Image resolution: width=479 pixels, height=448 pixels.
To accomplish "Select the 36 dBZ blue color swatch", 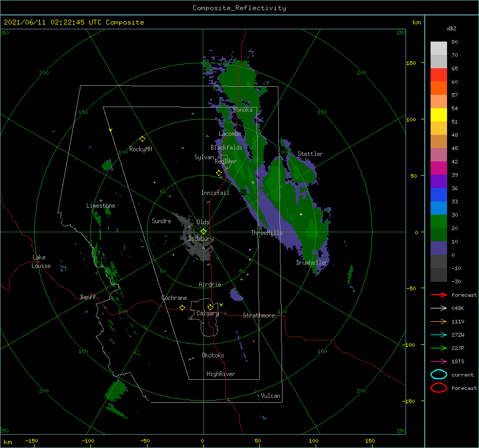I will (x=439, y=195).
